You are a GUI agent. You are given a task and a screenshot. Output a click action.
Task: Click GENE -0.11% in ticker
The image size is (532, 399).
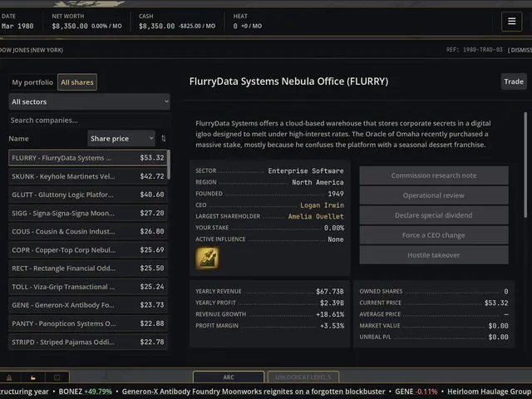pos(416,392)
